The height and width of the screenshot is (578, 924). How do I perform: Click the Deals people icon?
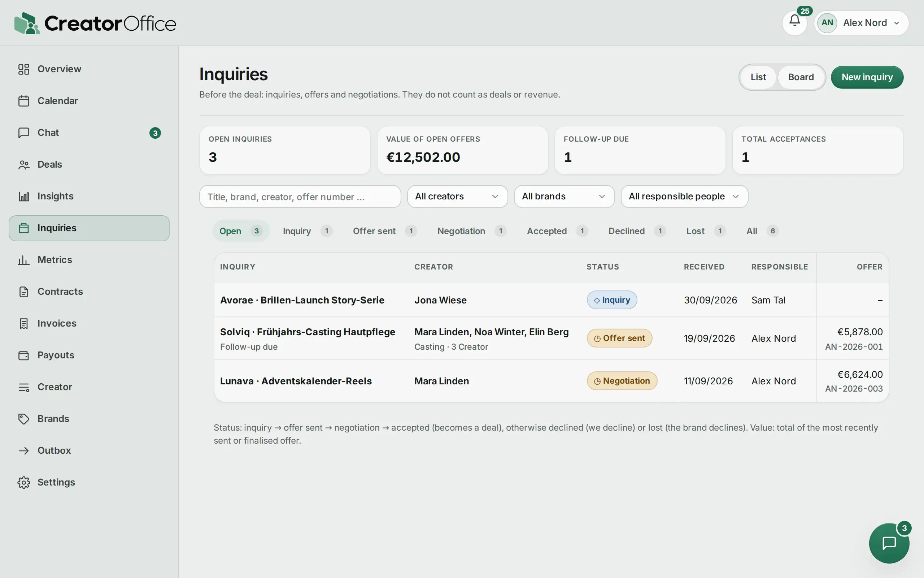click(x=24, y=164)
